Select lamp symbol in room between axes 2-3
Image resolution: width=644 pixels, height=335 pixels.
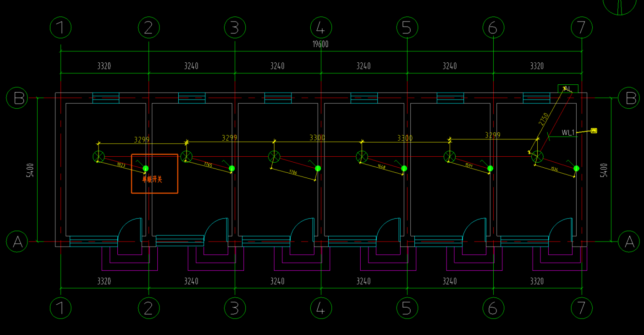click(186, 157)
